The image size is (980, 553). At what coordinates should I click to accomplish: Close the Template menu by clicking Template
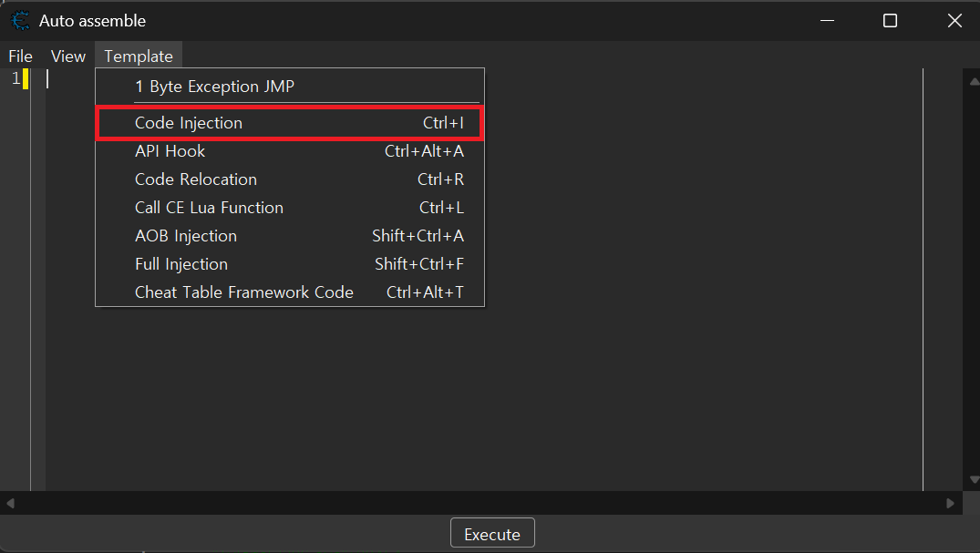[x=139, y=56]
